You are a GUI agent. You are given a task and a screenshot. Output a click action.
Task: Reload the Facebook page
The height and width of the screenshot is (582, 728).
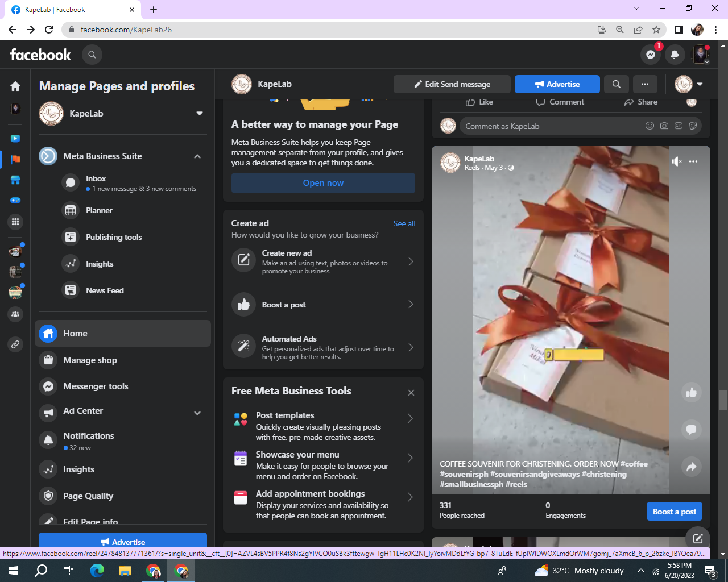click(49, 30)
